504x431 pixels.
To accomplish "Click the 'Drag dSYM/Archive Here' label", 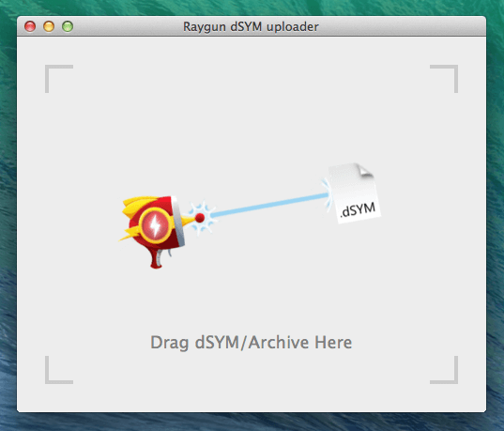I will [x=251, y=342].
